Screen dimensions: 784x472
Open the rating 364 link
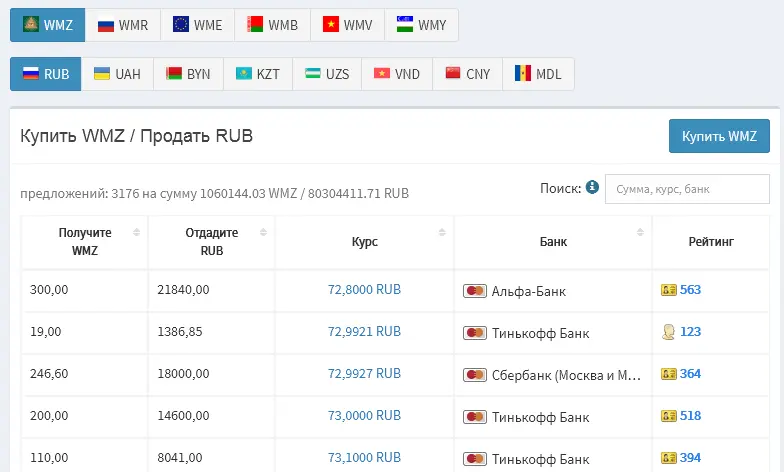(690, 374)
